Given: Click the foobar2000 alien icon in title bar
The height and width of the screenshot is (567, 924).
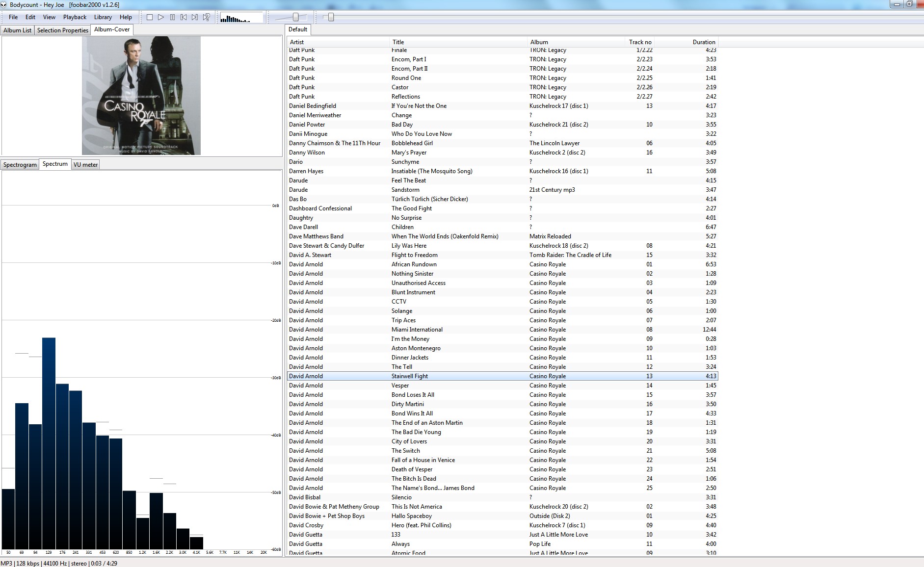Looking at the screenshot, I should [x=4, y=4].
